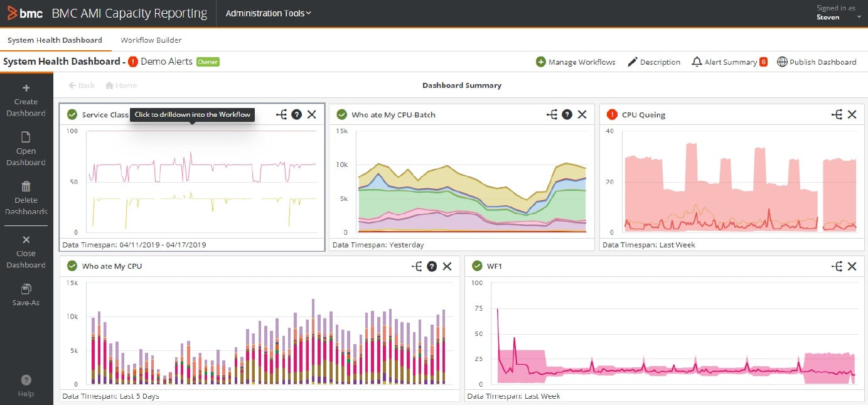The image size is (868, 405).
Task: Click the 'Who ate My CPU-Batch' panel title
Action: click(x=394, y=115)
